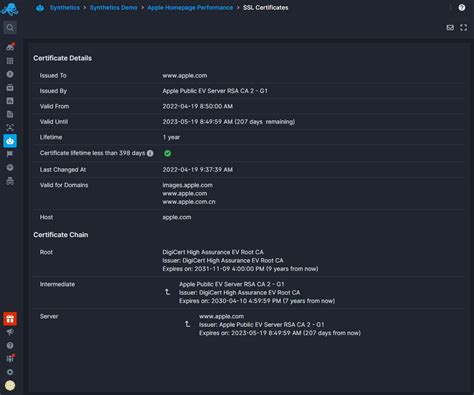This screenshot has height=395, width=474.
Task: Open the grid dashboard icon in the sidebar
Action: click(10, 61)
